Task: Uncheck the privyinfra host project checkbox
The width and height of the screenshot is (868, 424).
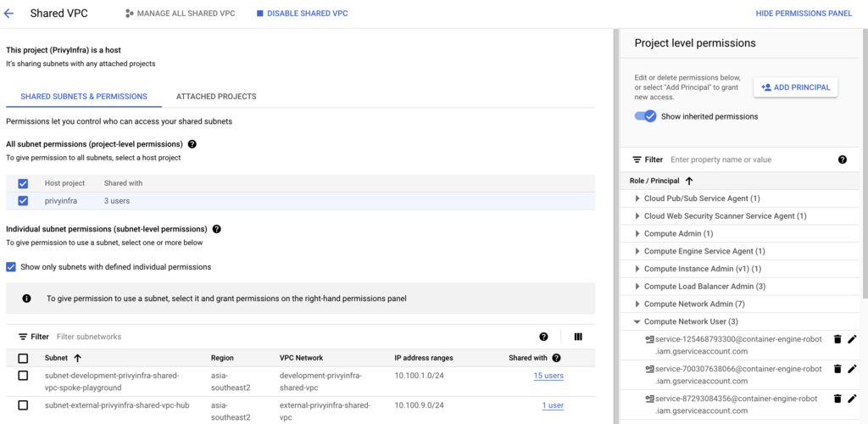Action: point(23,201)
